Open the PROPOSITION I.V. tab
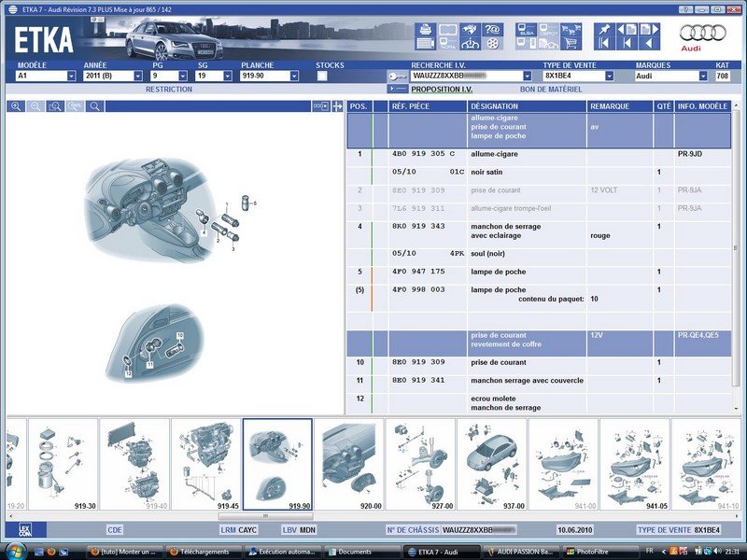 click(x=442, y=89)
